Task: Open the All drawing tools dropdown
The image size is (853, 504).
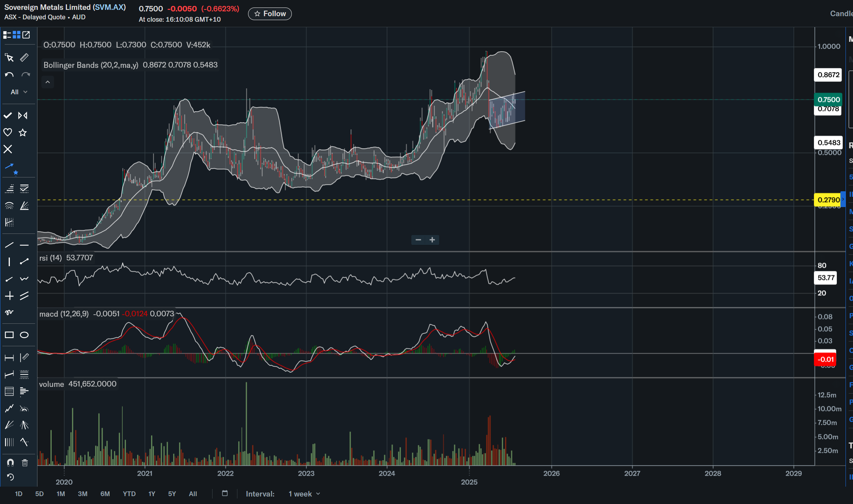Action: click(19, 92)
